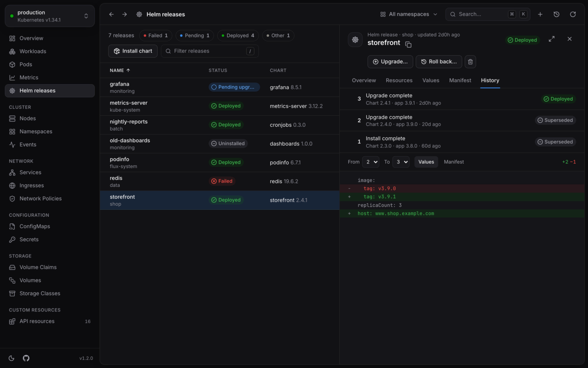Go back with the left arrow
Image resolution: width=588 pixels, height=368 pixels.
[111, 14]
